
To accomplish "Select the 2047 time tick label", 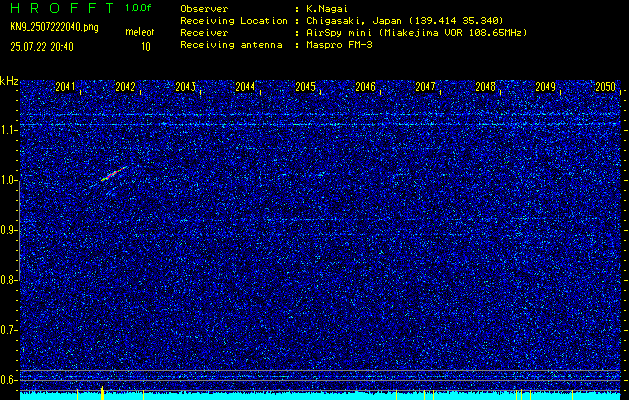I will click(x=425, y=87).
